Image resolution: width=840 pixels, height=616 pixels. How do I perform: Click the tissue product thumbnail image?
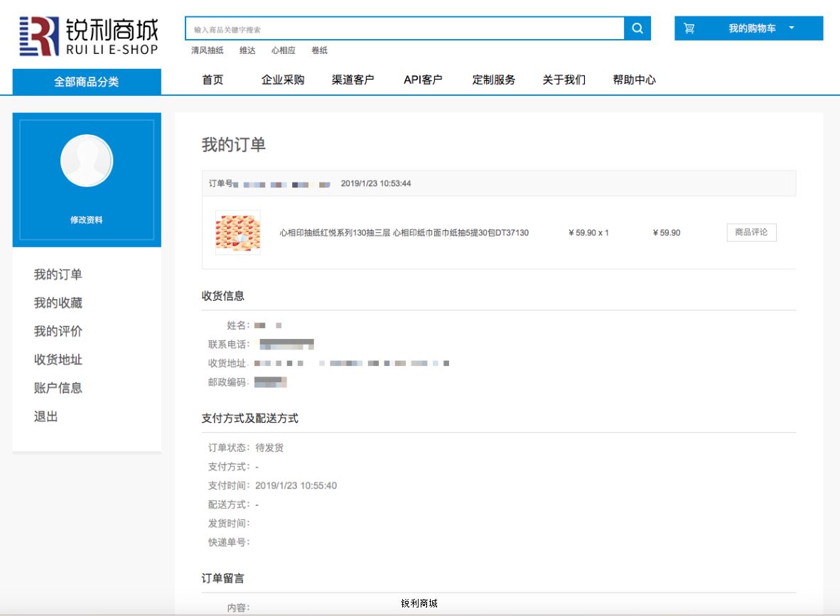click(238, 232)
